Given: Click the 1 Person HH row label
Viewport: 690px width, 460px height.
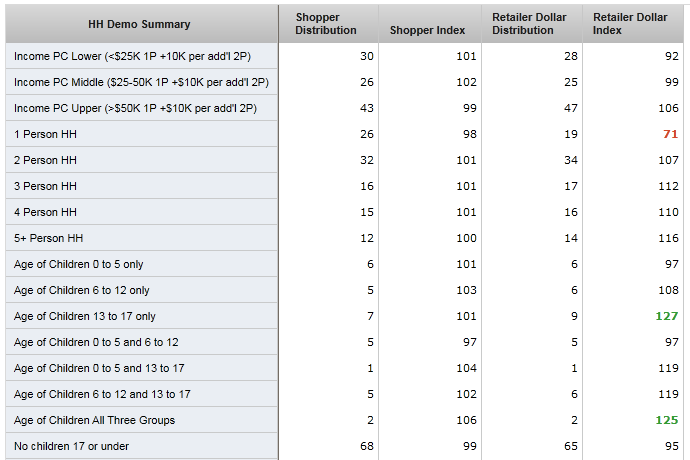Looking at the screenshot, I should (x=45, y=134).
